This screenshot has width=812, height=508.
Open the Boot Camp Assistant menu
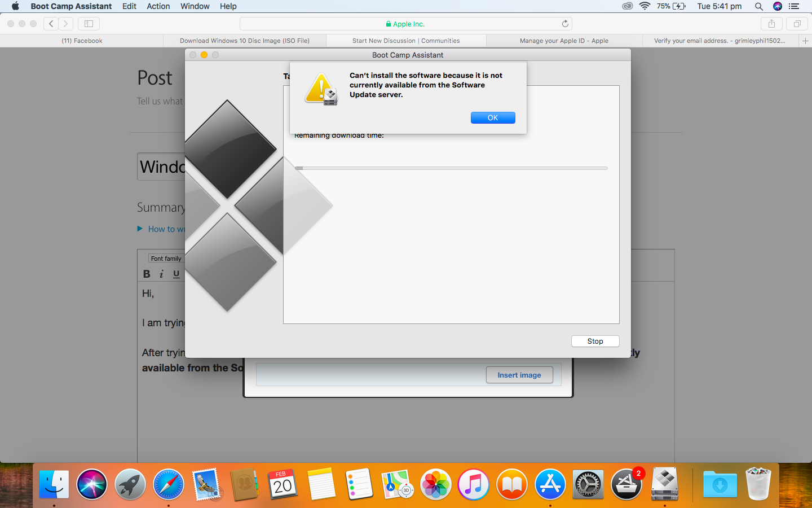[71, 6]
